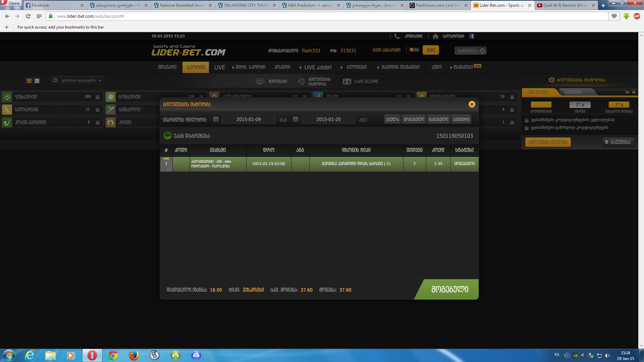Click the Facebook icon in site header
This screenshot has width=644, height=362.
(x=472, y=36)
